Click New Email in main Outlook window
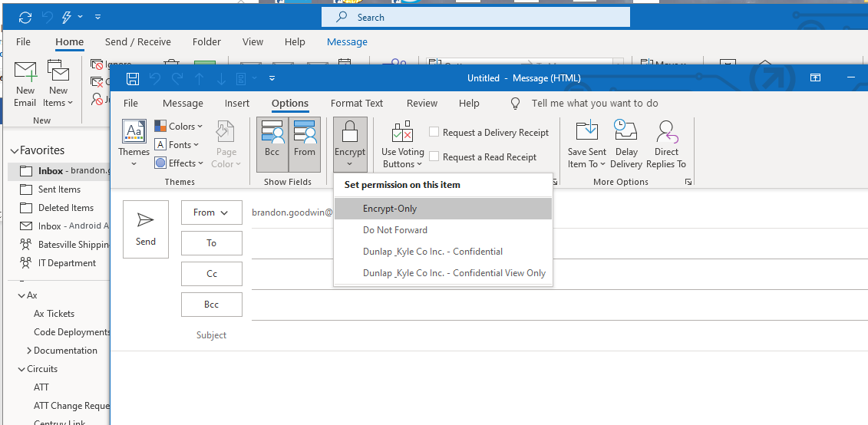This screenshot has height=425, width=868. click(25, 84)
